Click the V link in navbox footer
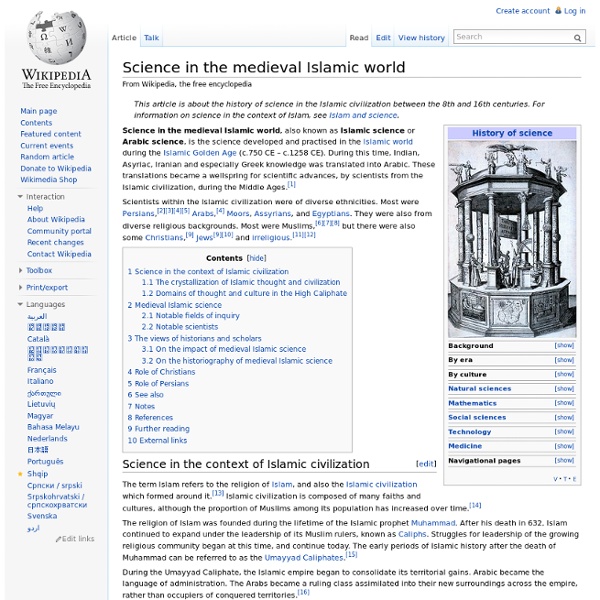Image resolution: width=600 pixels, height=600 pixels. click(556, 479)
